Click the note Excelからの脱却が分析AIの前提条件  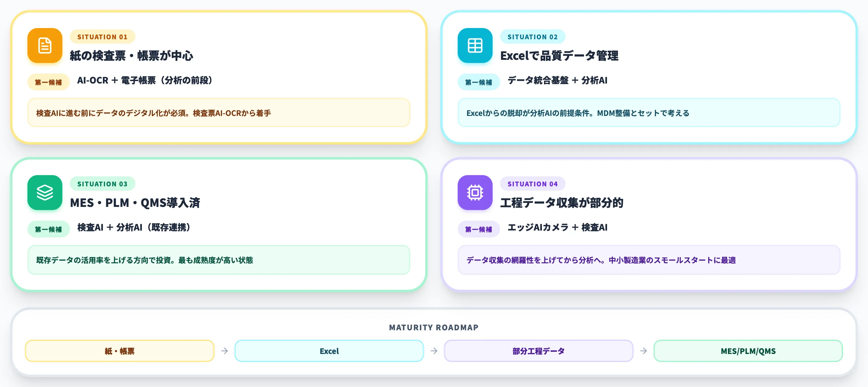(649, 113)
